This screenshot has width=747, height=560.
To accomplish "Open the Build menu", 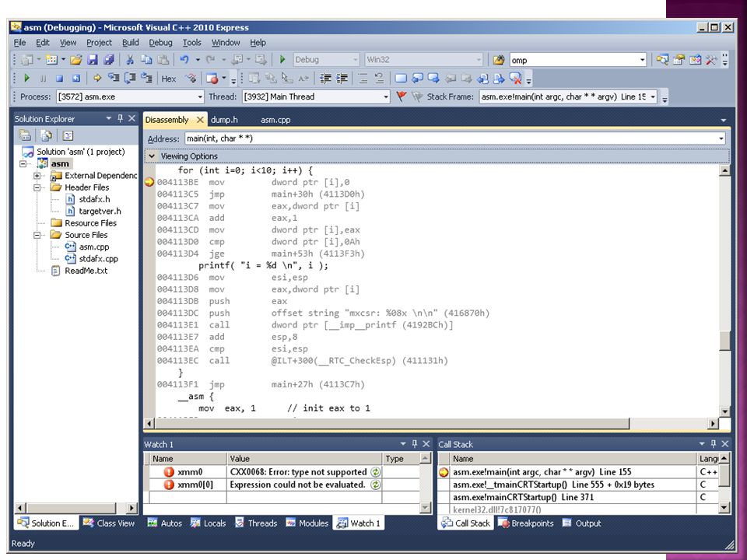I will [131, 42].
